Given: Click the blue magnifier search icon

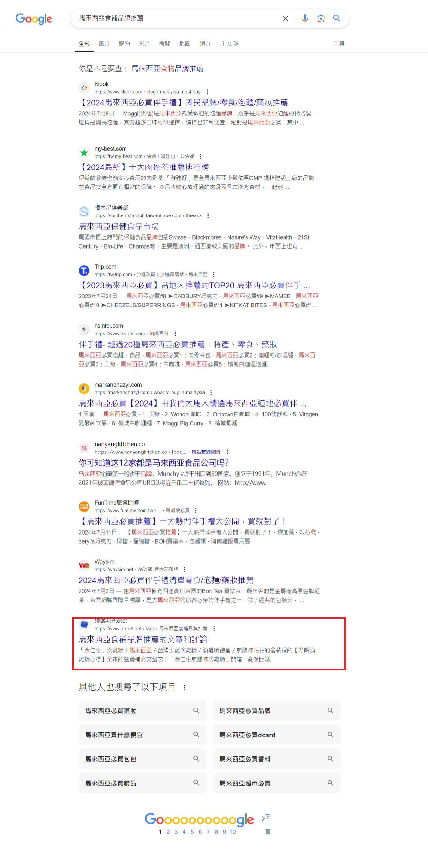Looking at the screenshot, I should click(x=337, y=18).
